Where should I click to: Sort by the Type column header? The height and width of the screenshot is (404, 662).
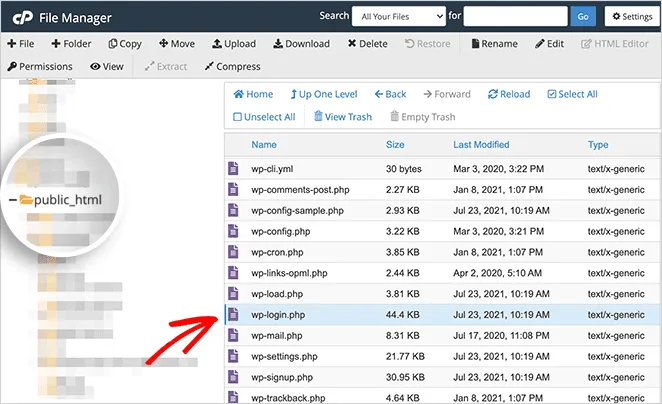(598, 145)
